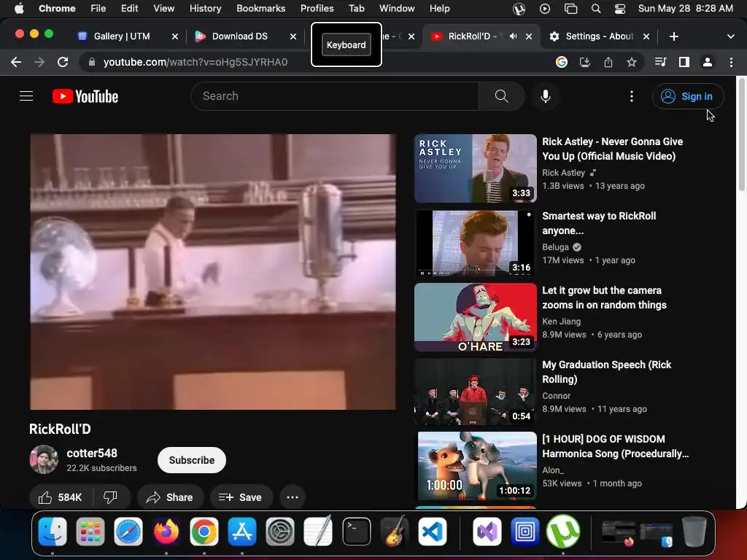Click the date and time in menu bar
Screen dimensions: 747x560
[x=685, y=9]
